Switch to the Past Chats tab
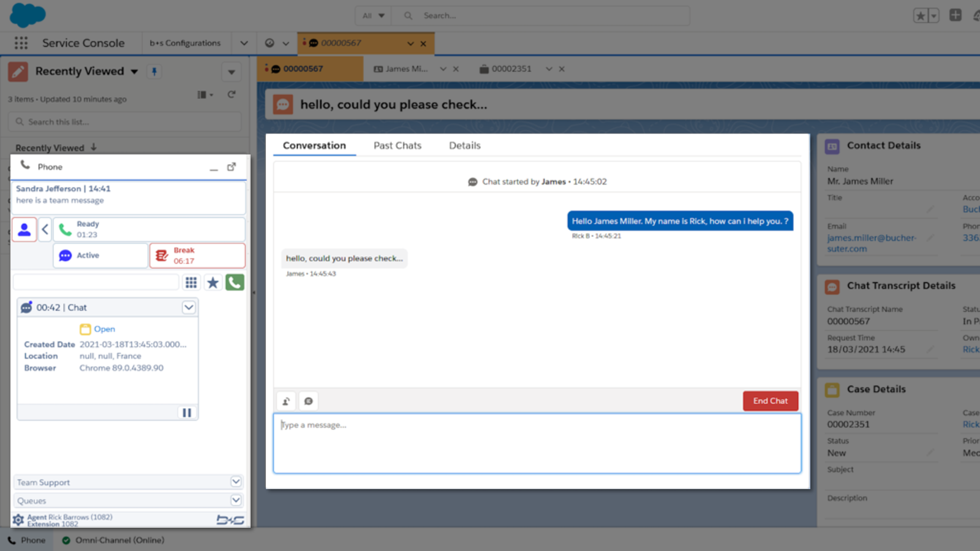 pyautogui.click(x=398, y=145)
